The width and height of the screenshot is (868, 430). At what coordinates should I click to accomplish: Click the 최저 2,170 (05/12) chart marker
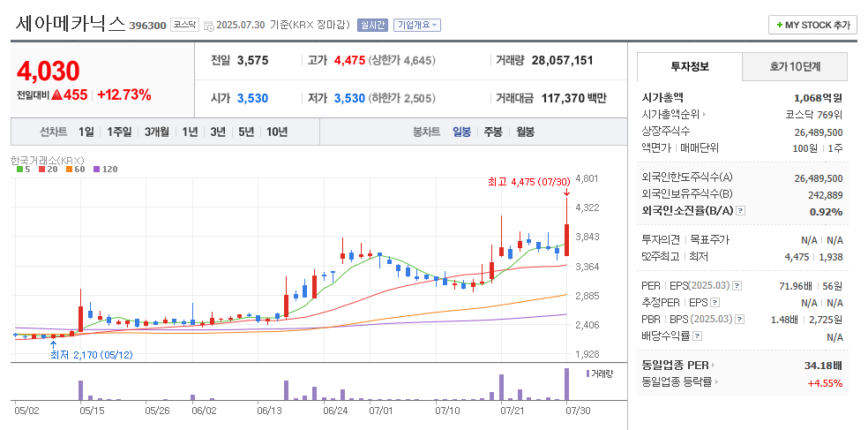click(92, 355)
